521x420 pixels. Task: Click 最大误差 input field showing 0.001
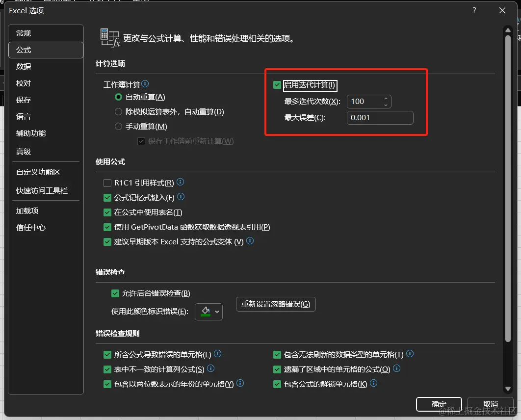pyautogui.click(x=380, y=118)
